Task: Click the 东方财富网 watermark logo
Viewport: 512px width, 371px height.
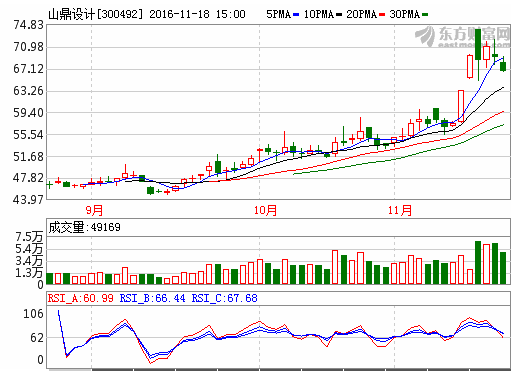Action: click(x=463, y=36)
